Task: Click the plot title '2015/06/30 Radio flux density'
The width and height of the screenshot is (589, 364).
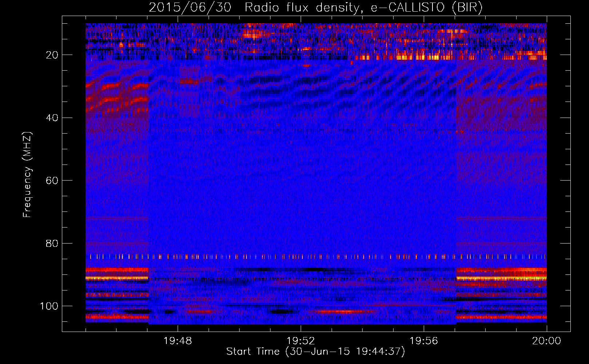Action: coord(316,8)
